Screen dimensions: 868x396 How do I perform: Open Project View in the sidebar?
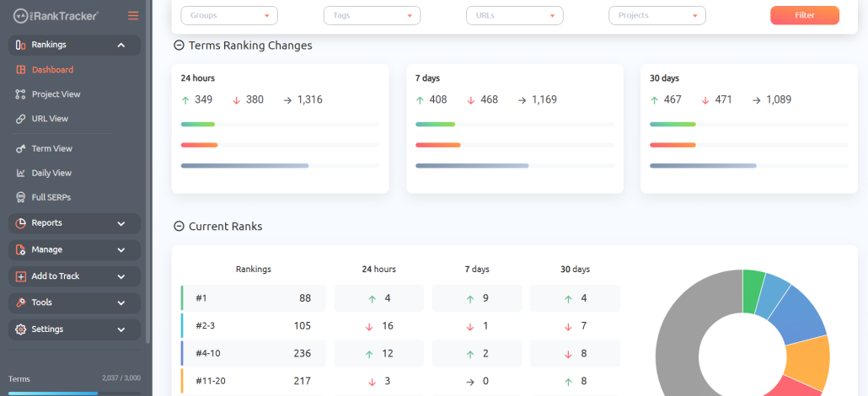[x=56, y=94]
